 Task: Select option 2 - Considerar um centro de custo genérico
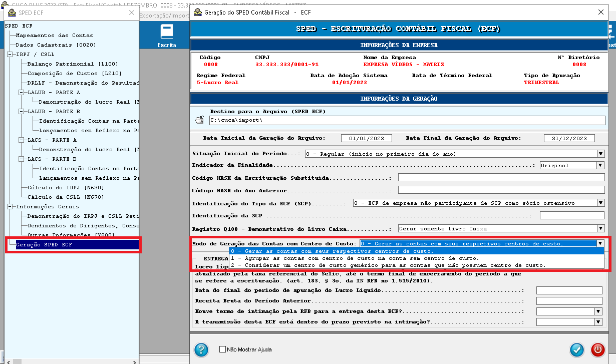tap(417, 265)
